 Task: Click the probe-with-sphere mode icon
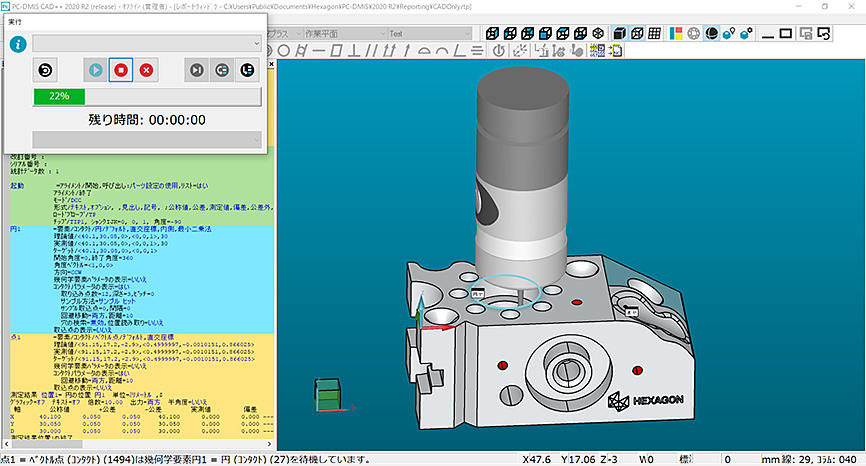(577, 51)
